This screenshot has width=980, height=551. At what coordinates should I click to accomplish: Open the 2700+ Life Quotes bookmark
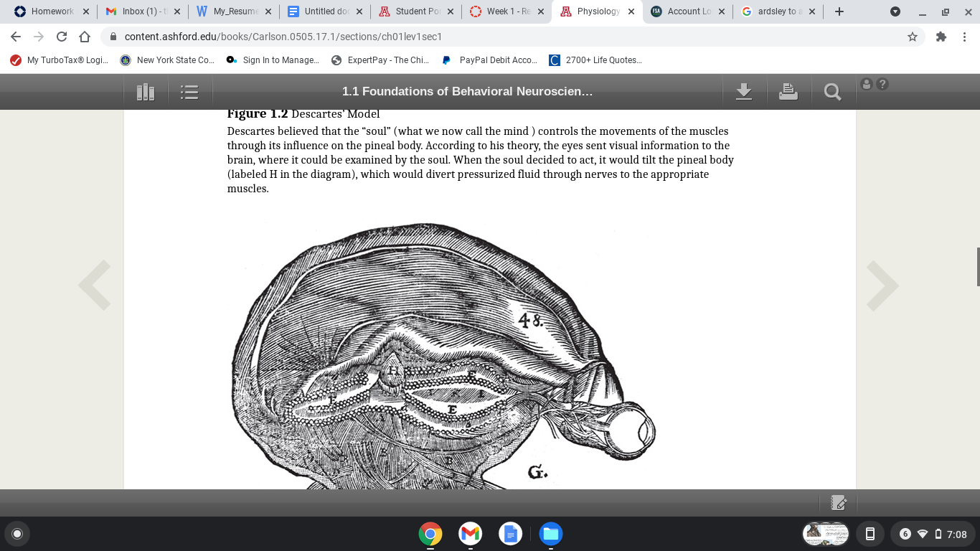click(x=595, y=60)
